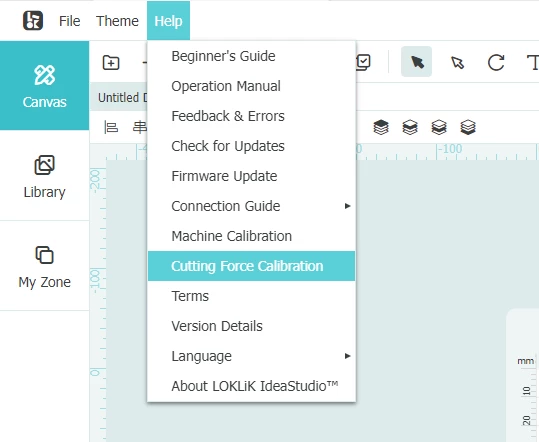Open About LOKLiK IdeaStudio
The width and height of the screenshot is (539, 442).
(251, 386)
